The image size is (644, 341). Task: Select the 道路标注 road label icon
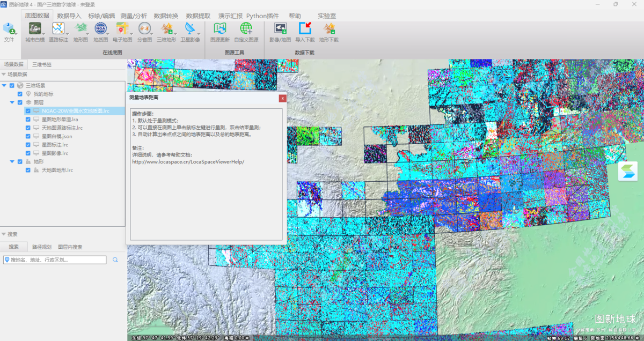coord(58,29)
